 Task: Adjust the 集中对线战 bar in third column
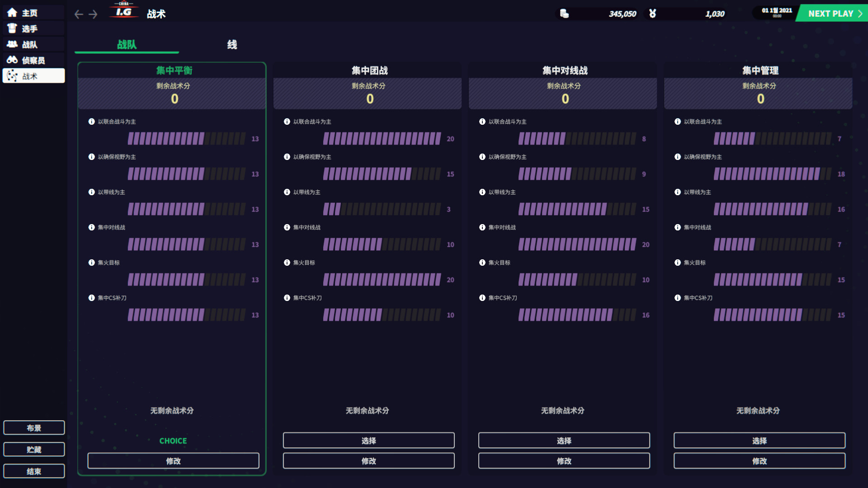577,244
